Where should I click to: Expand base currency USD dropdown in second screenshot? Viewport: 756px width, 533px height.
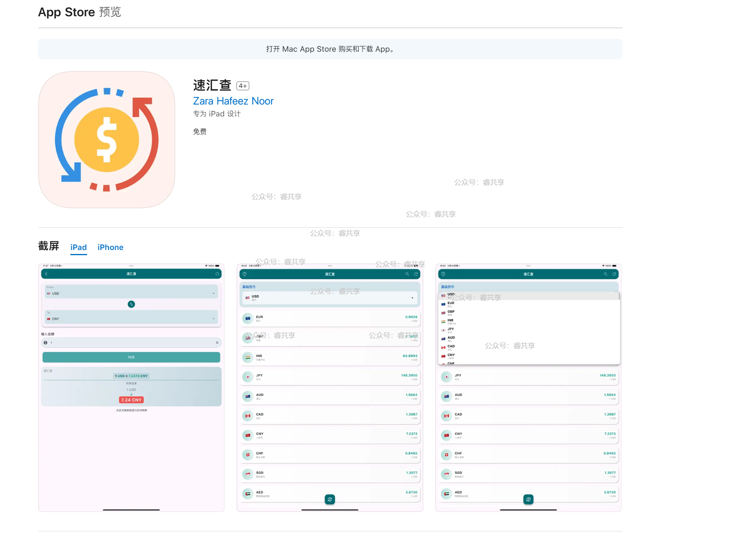coord(330,298)
